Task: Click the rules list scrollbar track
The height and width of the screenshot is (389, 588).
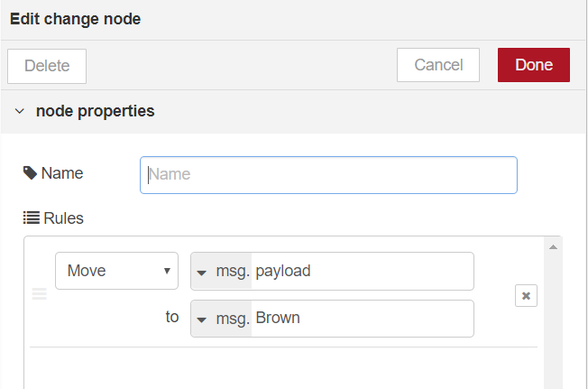Action: [553, 325]
